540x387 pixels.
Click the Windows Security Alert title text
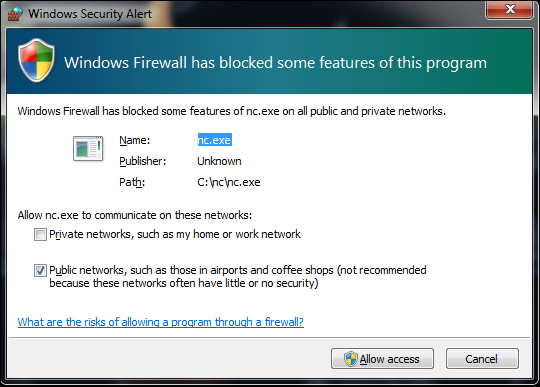90,14
